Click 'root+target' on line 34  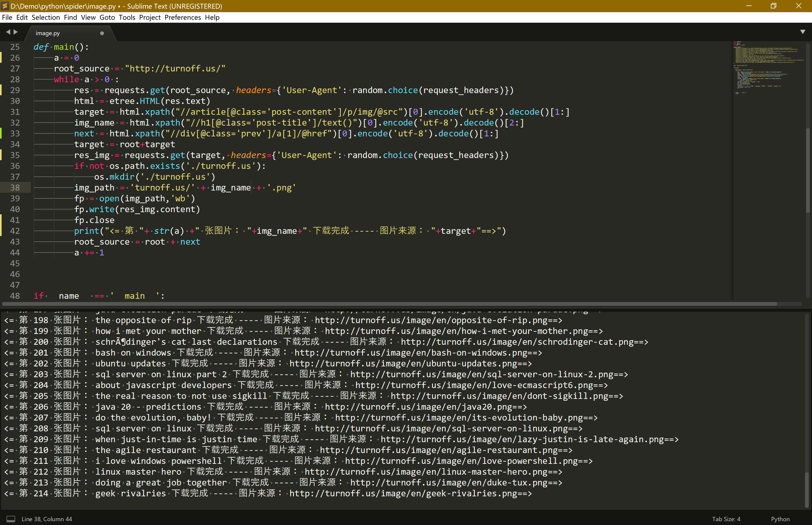(147, 144)
